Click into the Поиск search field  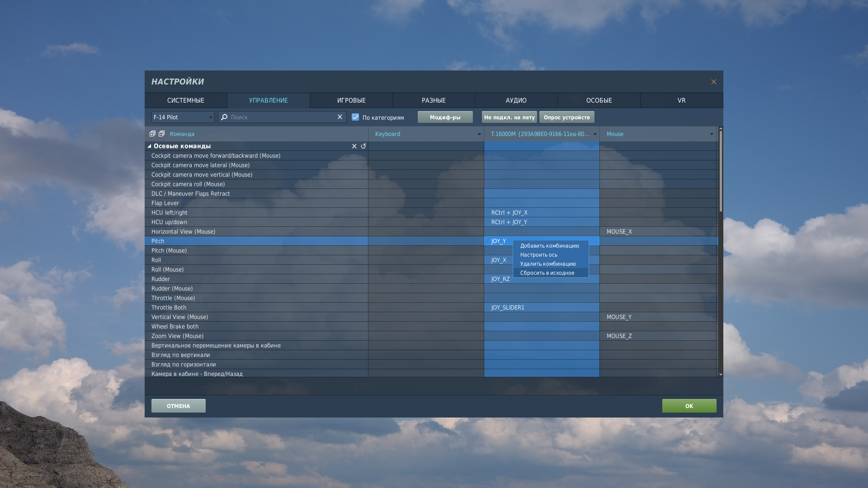point(282,117)
